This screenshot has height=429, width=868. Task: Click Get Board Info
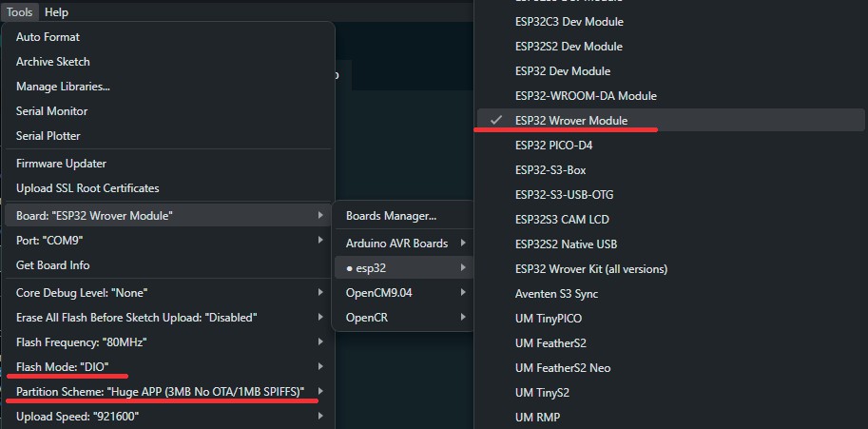(53, 265)
